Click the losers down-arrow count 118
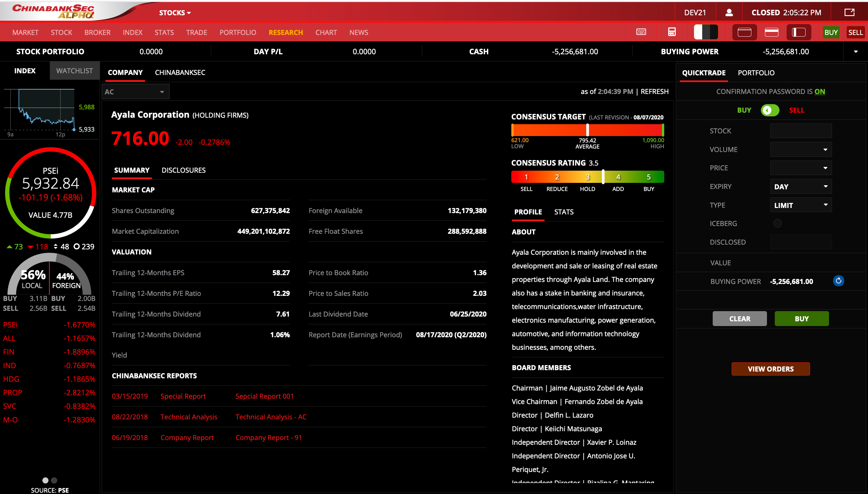Image resolution: width=868 pixels, height=494 pixels. coord(38,247)
